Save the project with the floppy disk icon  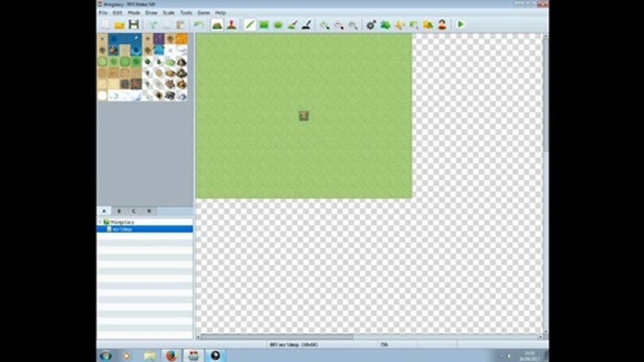click(x=133, y=25)
